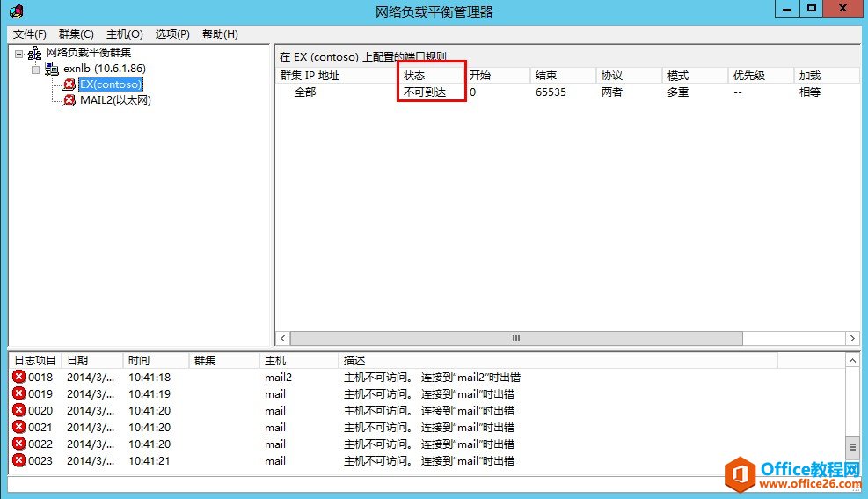Click the 加载 column header
This screenshot has height=499, width=868.
[827, 76]
